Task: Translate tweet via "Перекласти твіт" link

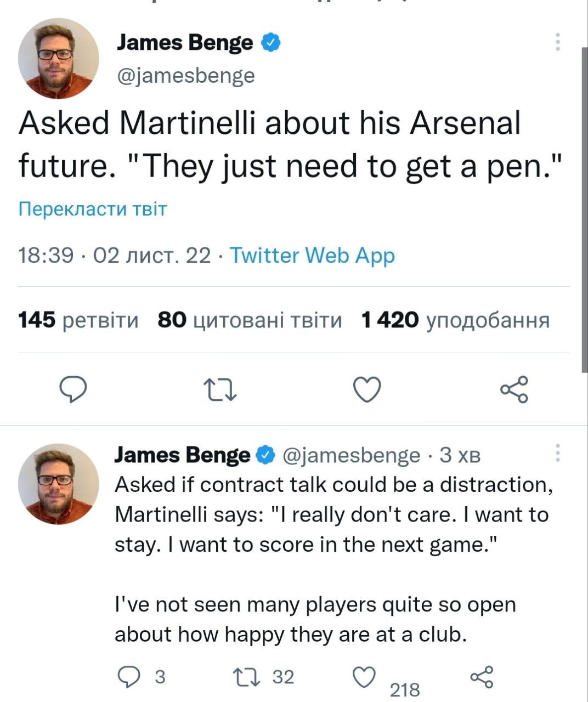Action: (x=92, y=209)
